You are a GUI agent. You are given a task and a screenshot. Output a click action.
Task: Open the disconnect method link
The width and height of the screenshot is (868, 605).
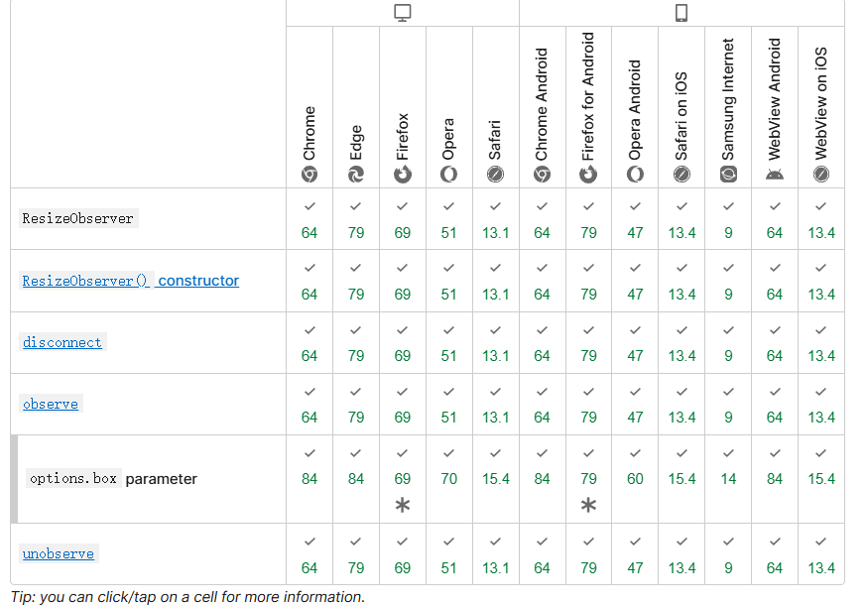62,342
